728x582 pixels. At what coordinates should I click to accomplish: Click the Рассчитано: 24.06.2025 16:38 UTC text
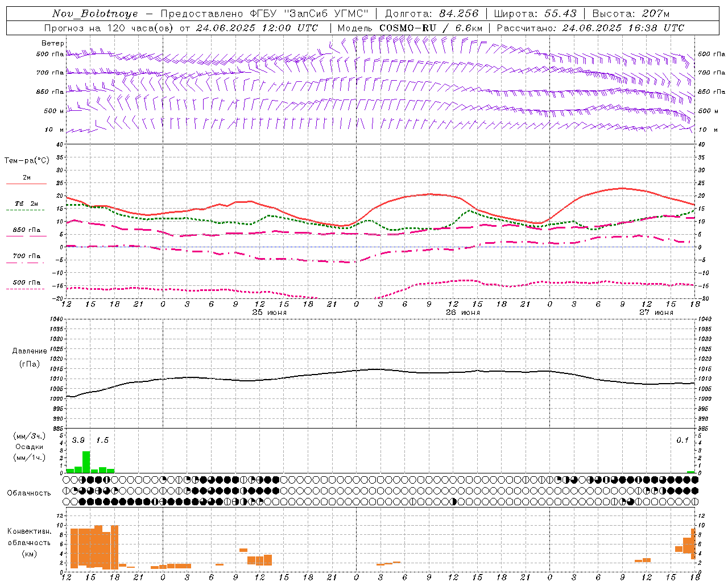point(590,28)
